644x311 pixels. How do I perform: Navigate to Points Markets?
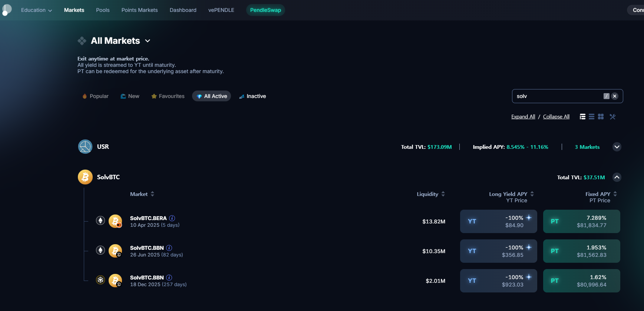click(139, 10)
